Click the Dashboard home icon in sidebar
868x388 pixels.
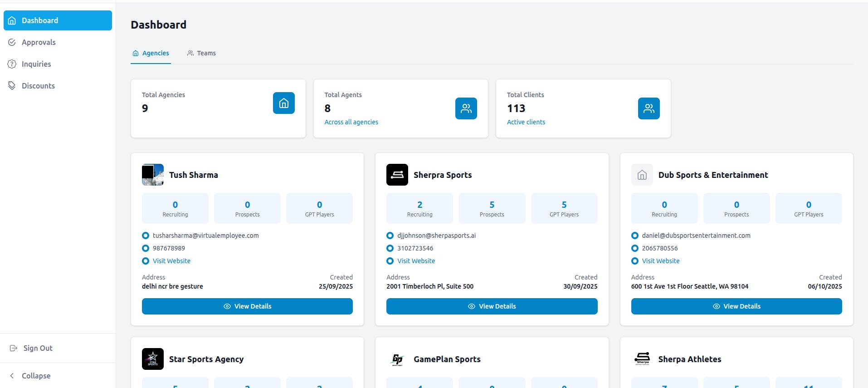click(x=12, y=20)
